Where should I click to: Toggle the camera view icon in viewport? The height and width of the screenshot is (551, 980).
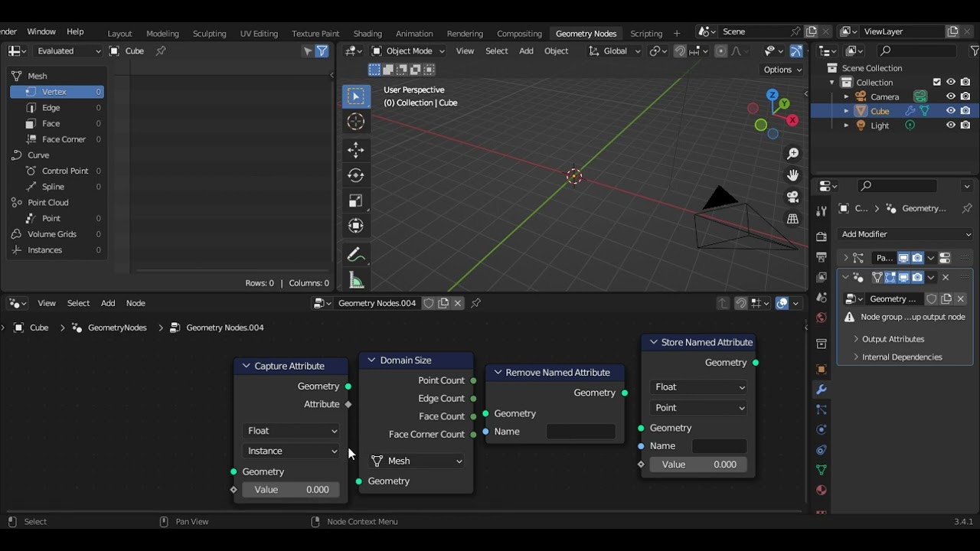(793, 197)
